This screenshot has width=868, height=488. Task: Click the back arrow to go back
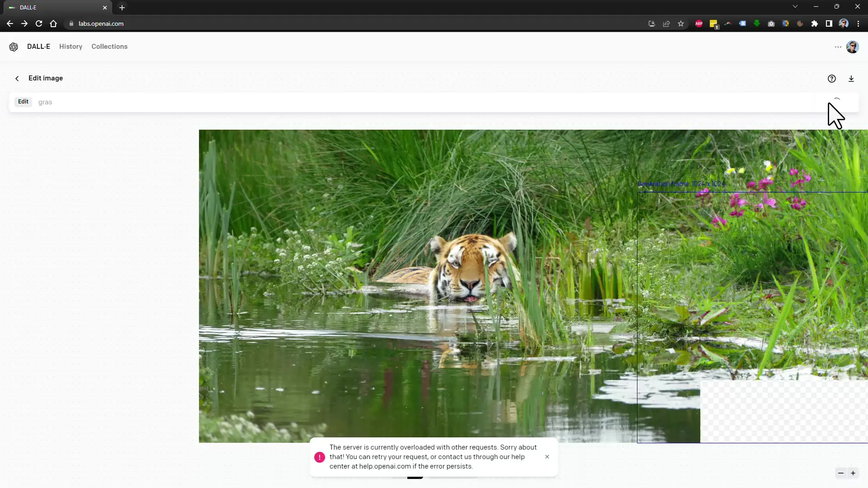(x=17, y=78)
